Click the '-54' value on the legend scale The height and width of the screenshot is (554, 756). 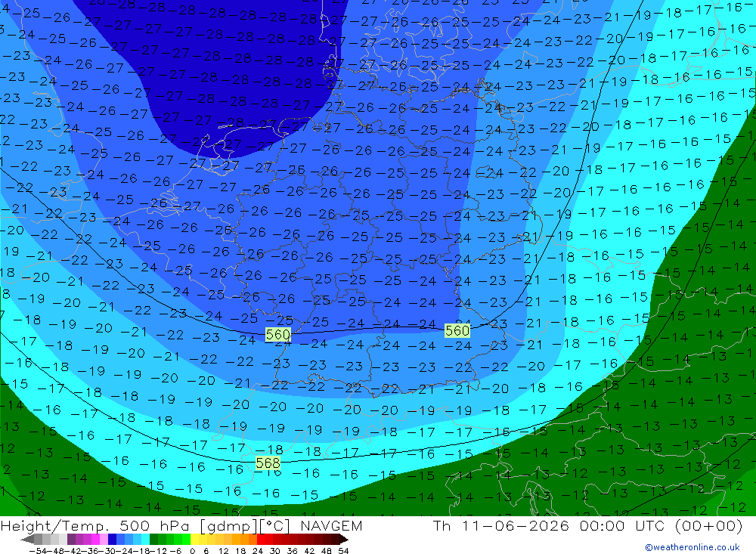(x=38, y=551)
